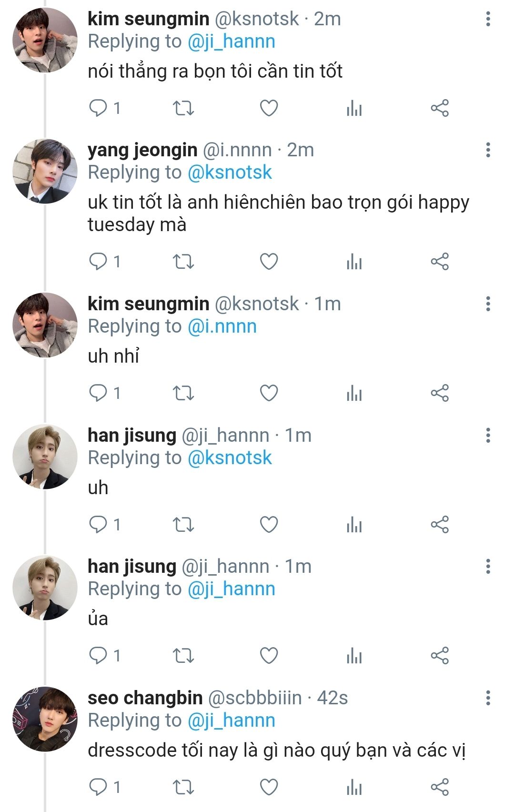This screenshot has width=514, height=812.
Task: Open more options on seo changbin's tweet
Action: tap(488, 698)
